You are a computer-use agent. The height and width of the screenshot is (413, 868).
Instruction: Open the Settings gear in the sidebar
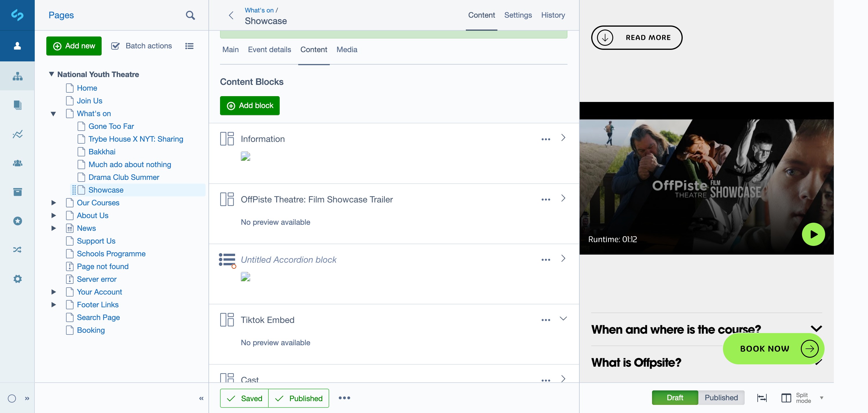pos(18,279)
